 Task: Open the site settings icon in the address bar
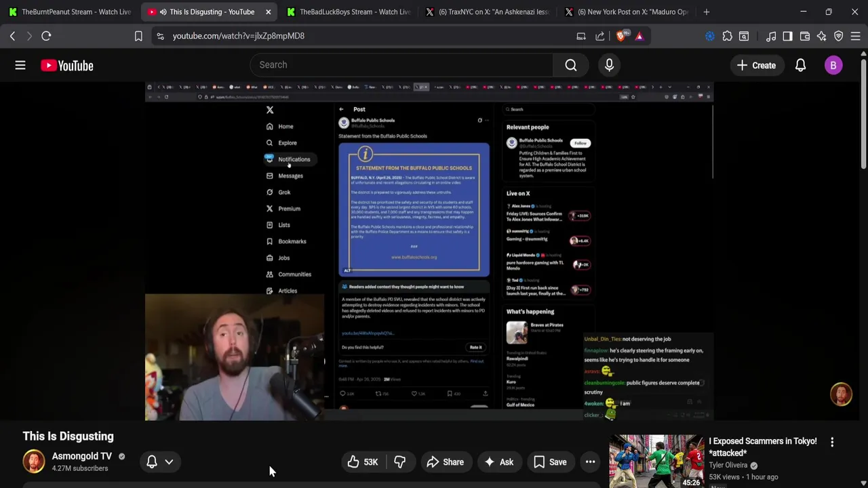click(x=160, y=36)
